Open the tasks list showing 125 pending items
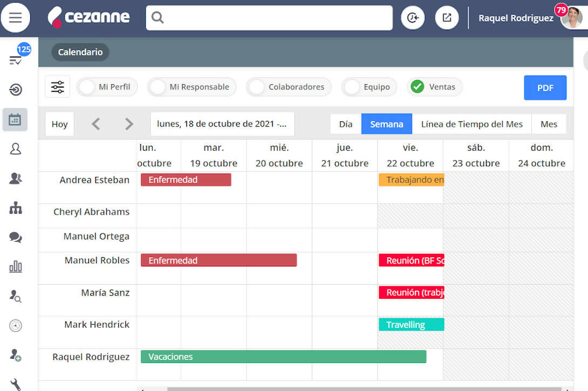The image size is (588, 391). pyautogui.click(x=15, y=59)
